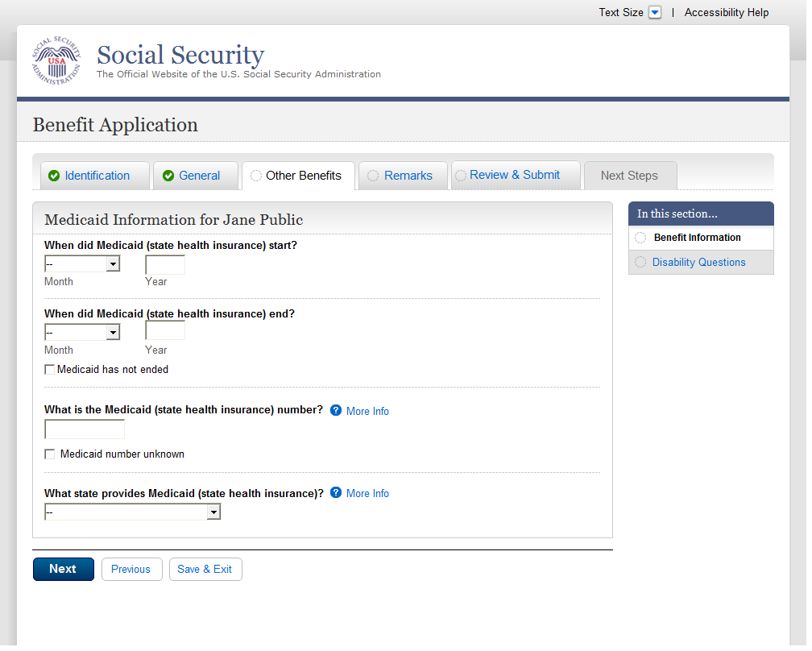The width and height of the screenshot is (812, 651).
Task: Open the Review & Submit tab
Action: [515, 175]
